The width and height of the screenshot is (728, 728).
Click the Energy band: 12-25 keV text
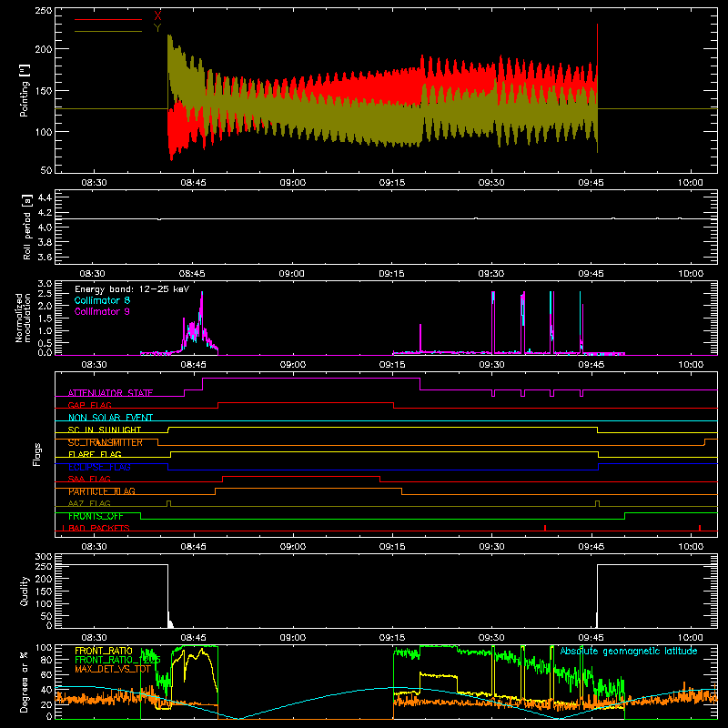(x=132, y=289)
